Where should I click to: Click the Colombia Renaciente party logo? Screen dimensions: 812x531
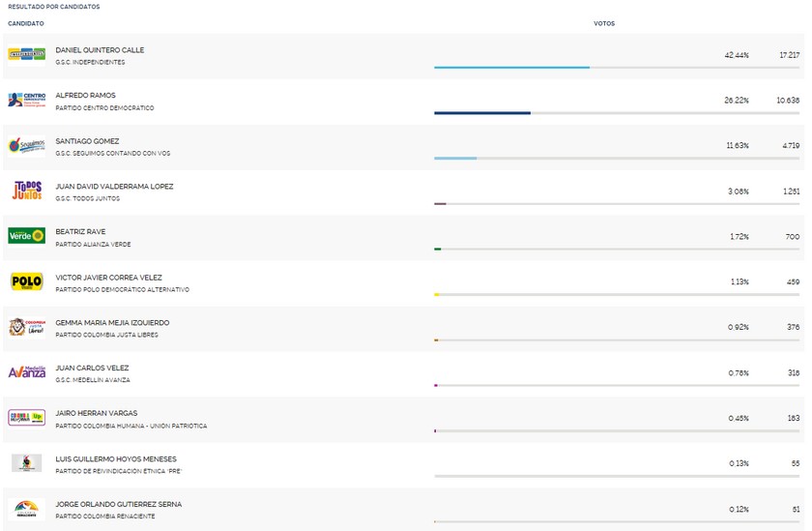coord(26,509)
